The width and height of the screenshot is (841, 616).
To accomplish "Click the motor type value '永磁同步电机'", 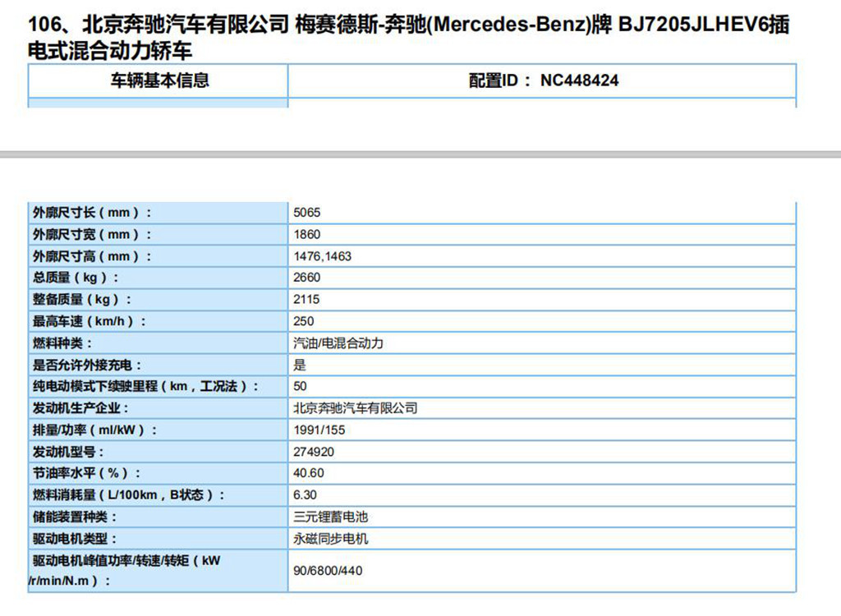I will tap(330, 540).
